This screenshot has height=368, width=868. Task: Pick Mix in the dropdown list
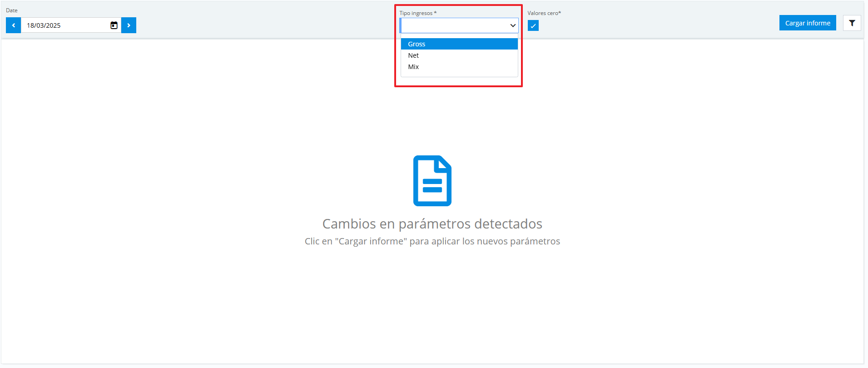pyautogui.click(x=413, y=67)
